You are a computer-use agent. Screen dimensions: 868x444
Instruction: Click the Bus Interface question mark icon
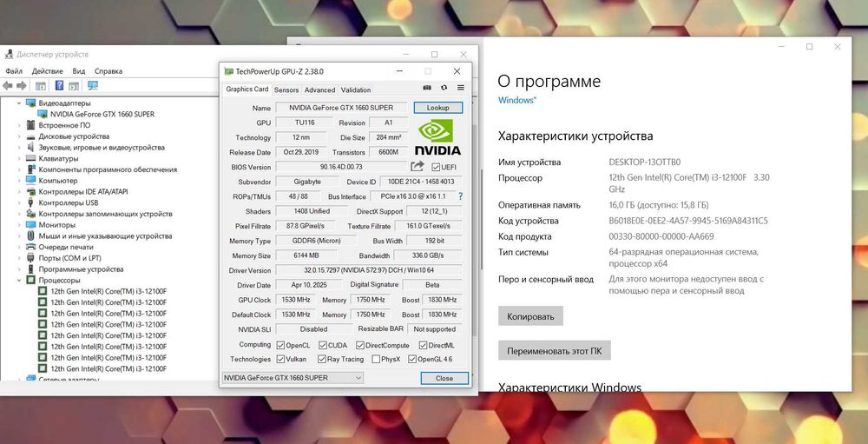461,196
